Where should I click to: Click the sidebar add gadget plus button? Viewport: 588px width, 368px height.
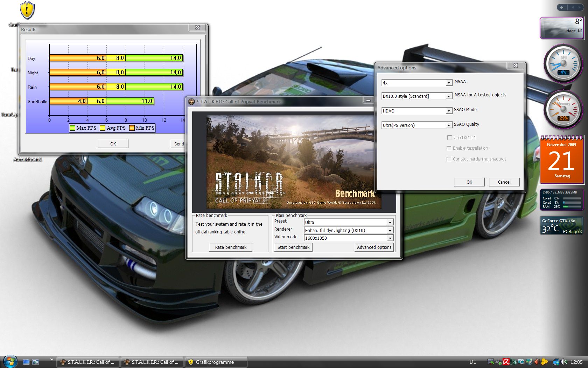pos(561,7)
